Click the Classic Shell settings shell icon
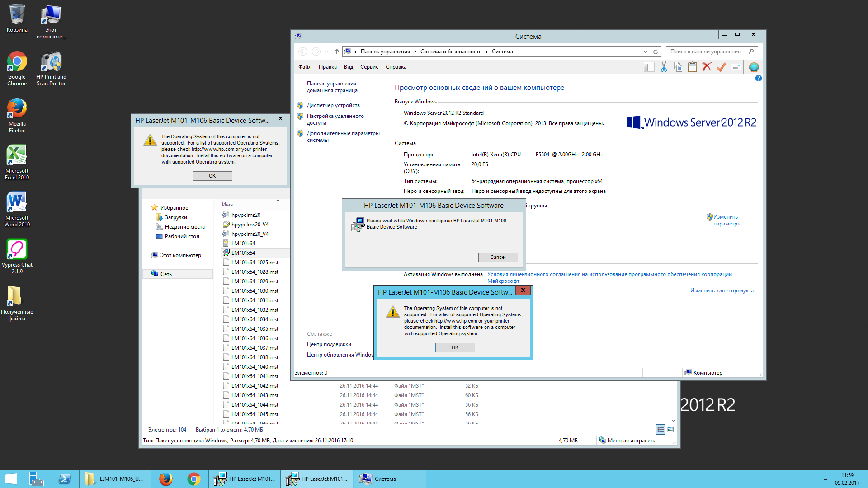This screenshot has width=868, height=488. pyautogui.click(x=754, y=67)
